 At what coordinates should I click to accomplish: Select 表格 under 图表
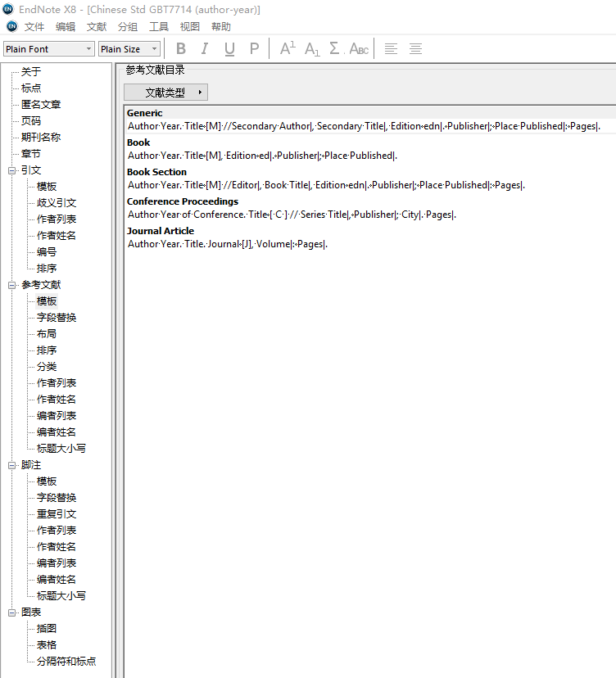tap(47, 645)
